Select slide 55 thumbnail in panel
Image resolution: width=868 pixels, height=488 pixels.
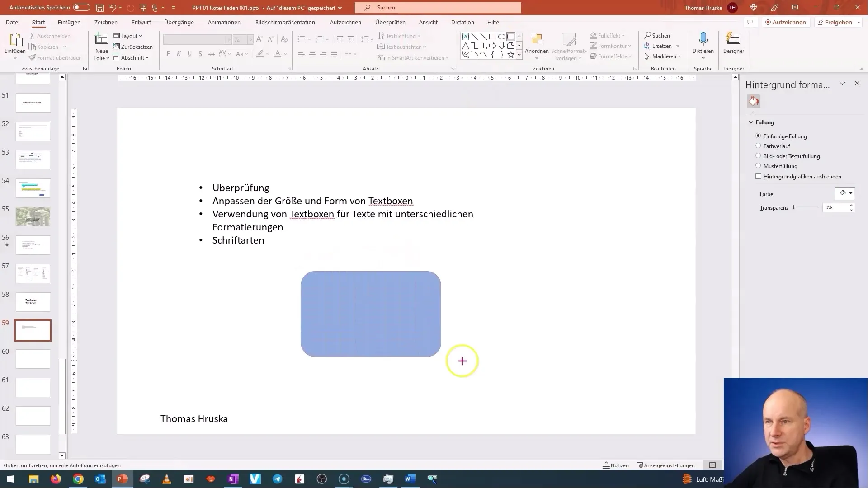pyautogui.click(x=33, y=216)
